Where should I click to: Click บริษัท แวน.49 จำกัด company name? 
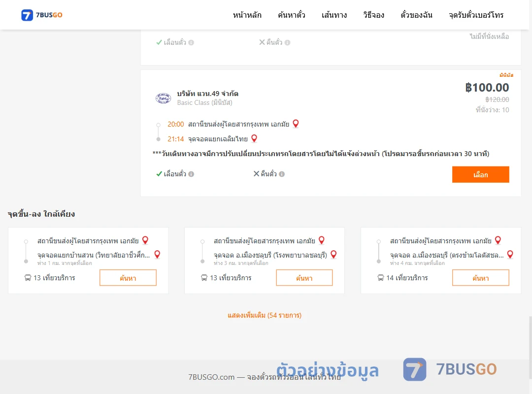pos(208,93)
